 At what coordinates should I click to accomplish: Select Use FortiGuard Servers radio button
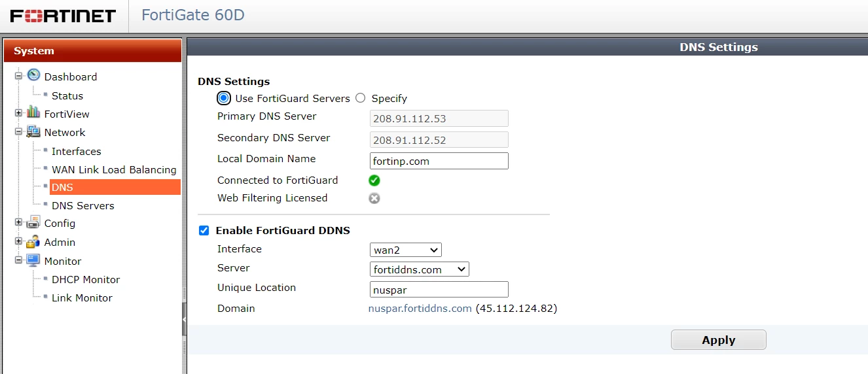click(224, 98)
